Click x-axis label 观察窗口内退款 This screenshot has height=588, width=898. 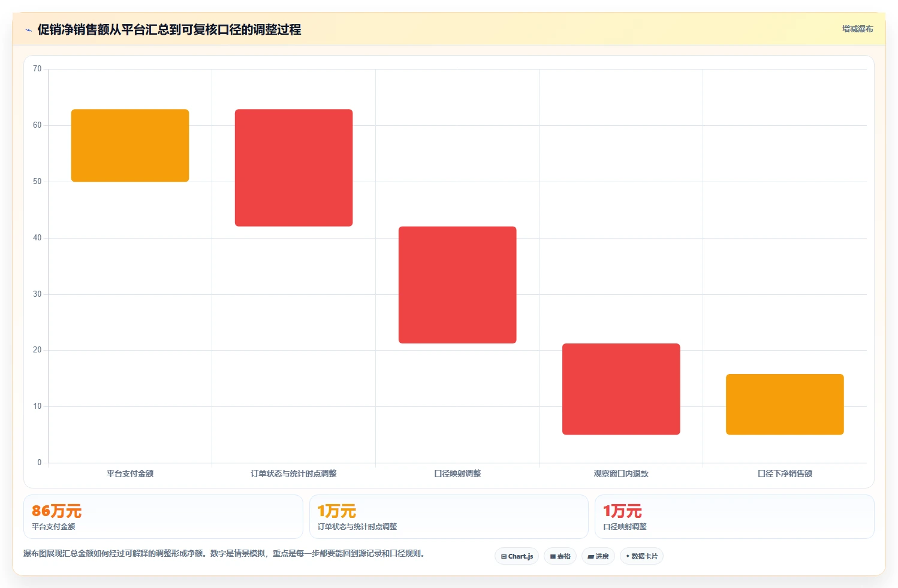[621, 474]
